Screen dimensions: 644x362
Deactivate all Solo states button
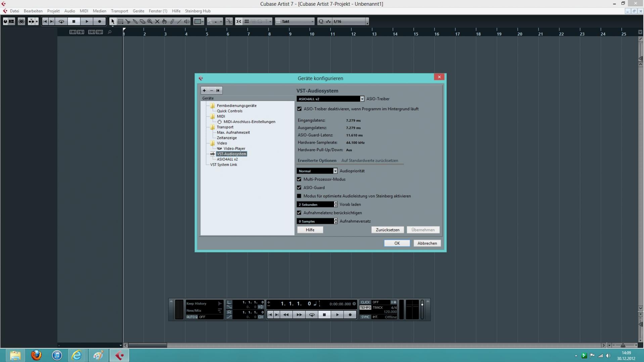(x=81, y=32)
